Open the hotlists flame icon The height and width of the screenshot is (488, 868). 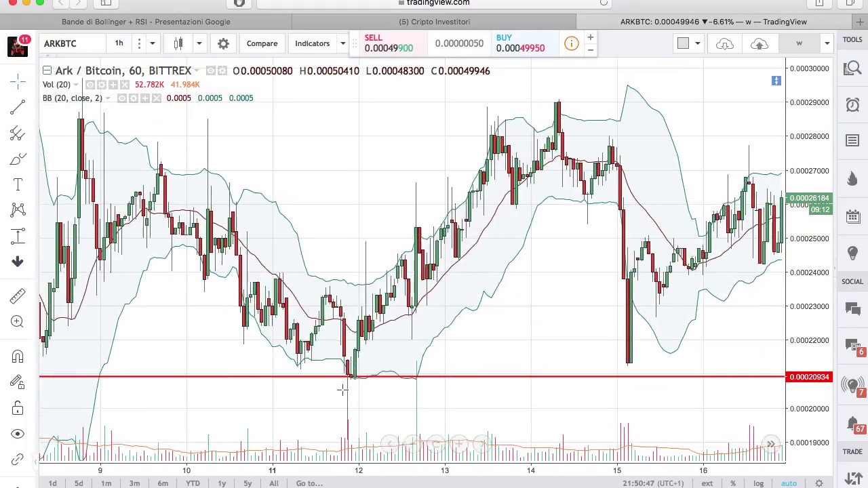852,178
